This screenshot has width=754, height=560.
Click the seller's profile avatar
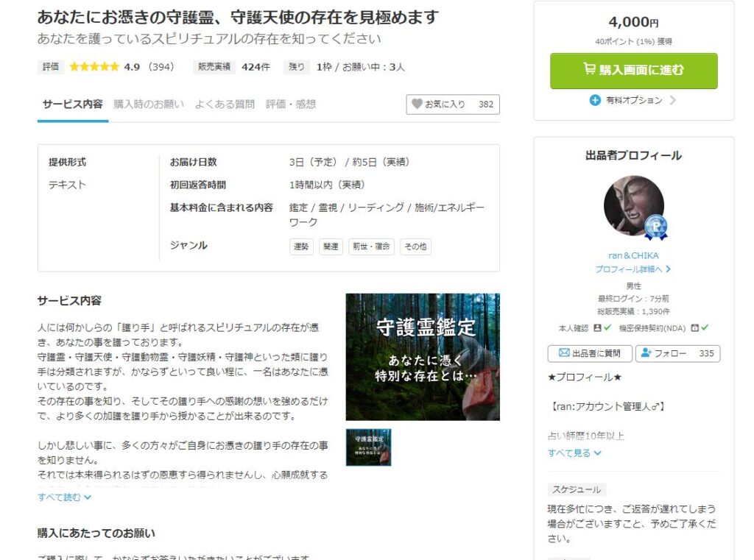pos(633,205)
